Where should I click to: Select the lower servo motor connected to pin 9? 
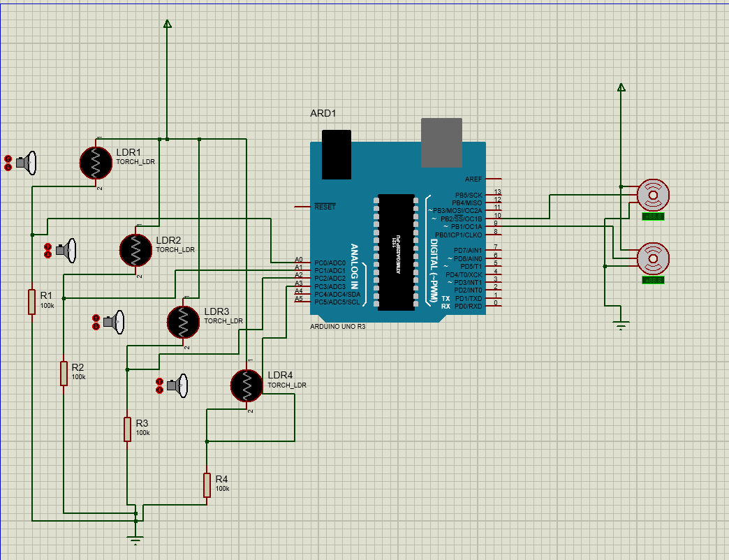(x=653, y=258)
